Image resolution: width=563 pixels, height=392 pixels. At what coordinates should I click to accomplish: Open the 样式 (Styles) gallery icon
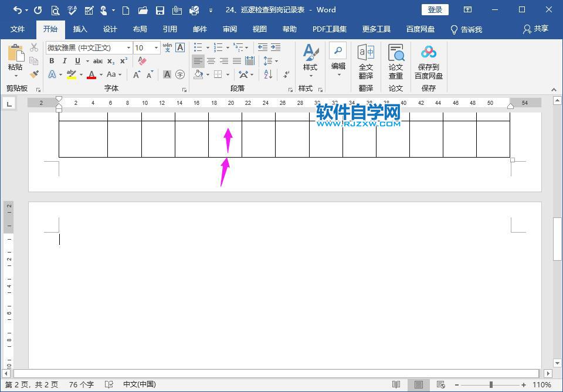308,53
